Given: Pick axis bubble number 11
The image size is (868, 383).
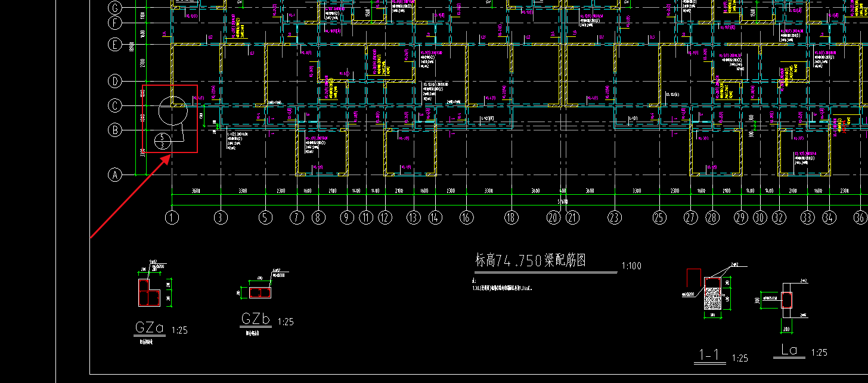Looking at the screenshot, I should [x=366, y=217].
